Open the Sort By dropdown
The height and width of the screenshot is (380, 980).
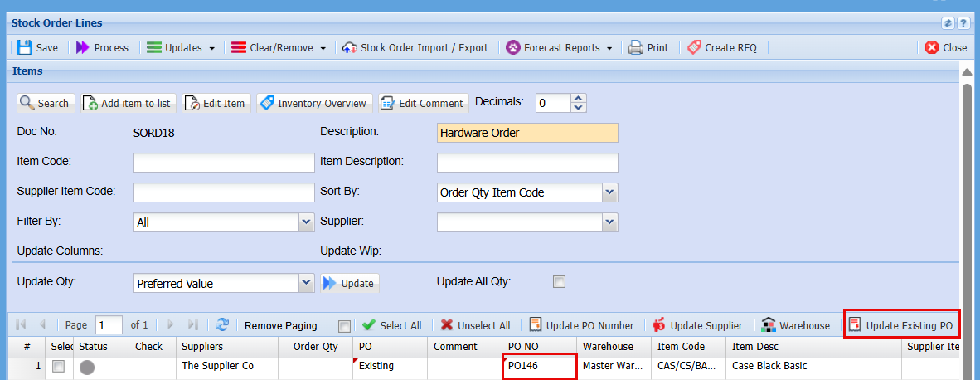tap(610, 192)
